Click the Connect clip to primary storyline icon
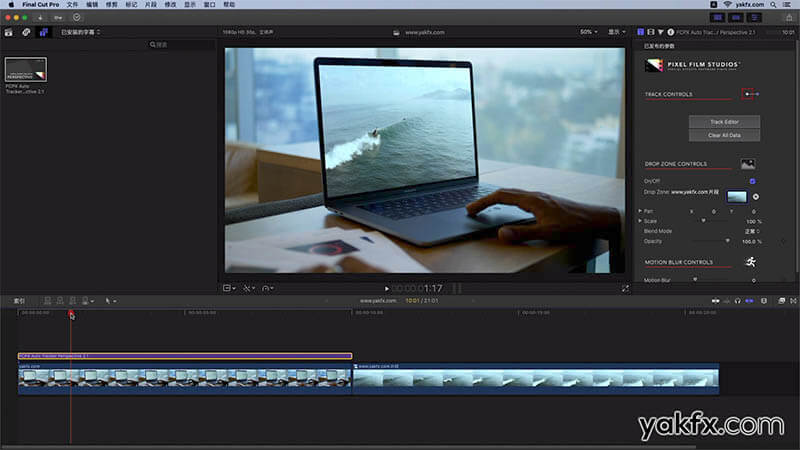This screenshot has height=450, width=800. [47, 301]
